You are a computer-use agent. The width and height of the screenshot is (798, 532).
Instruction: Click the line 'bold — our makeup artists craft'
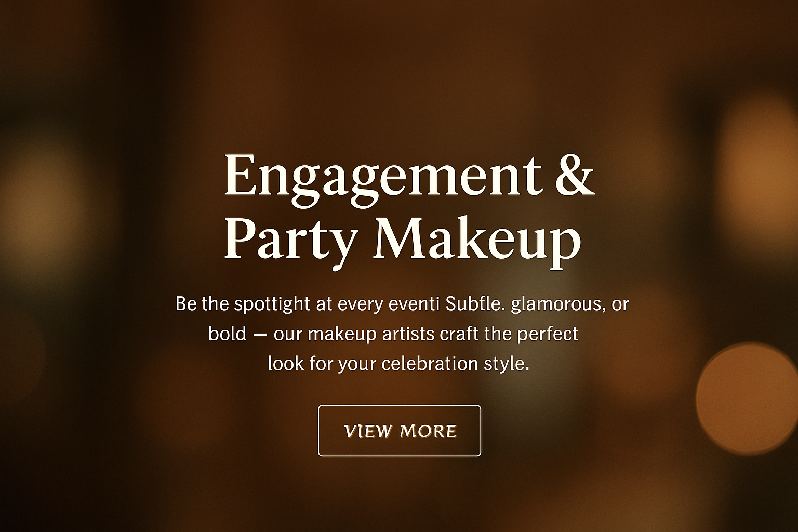393,334
